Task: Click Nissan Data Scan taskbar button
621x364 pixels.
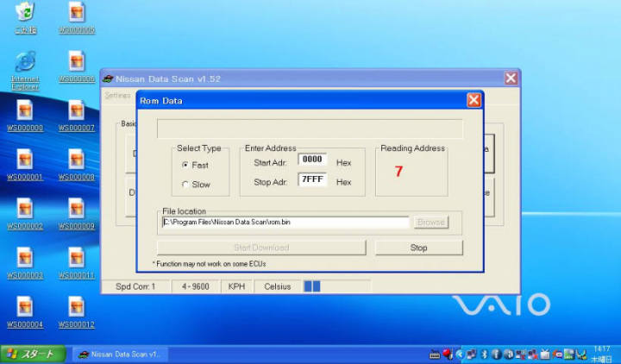Action: (x=120, y=355)
